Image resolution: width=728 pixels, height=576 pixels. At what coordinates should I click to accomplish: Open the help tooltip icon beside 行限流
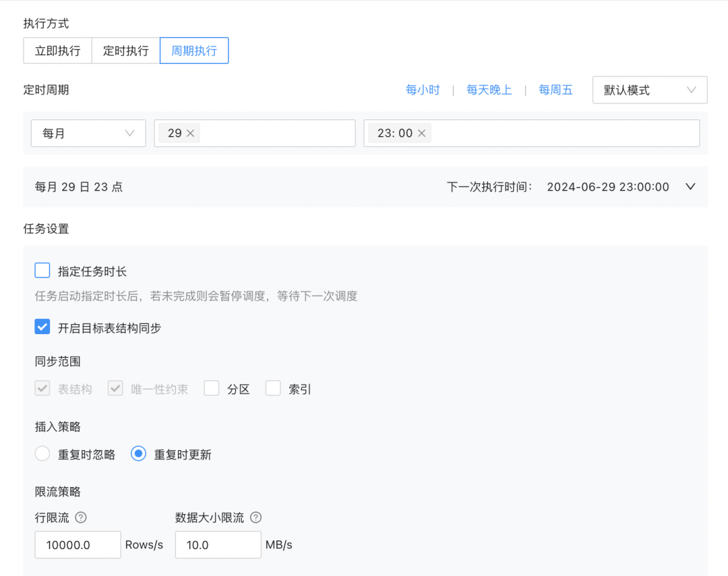pyautogui.click(x=81, y=517)
